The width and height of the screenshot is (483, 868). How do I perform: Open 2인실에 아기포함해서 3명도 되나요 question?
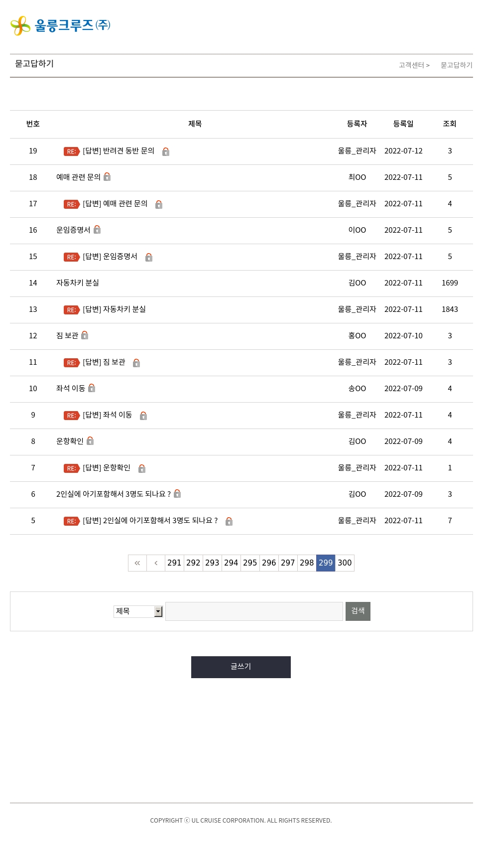pyautogui.click(x=113, y=494)
